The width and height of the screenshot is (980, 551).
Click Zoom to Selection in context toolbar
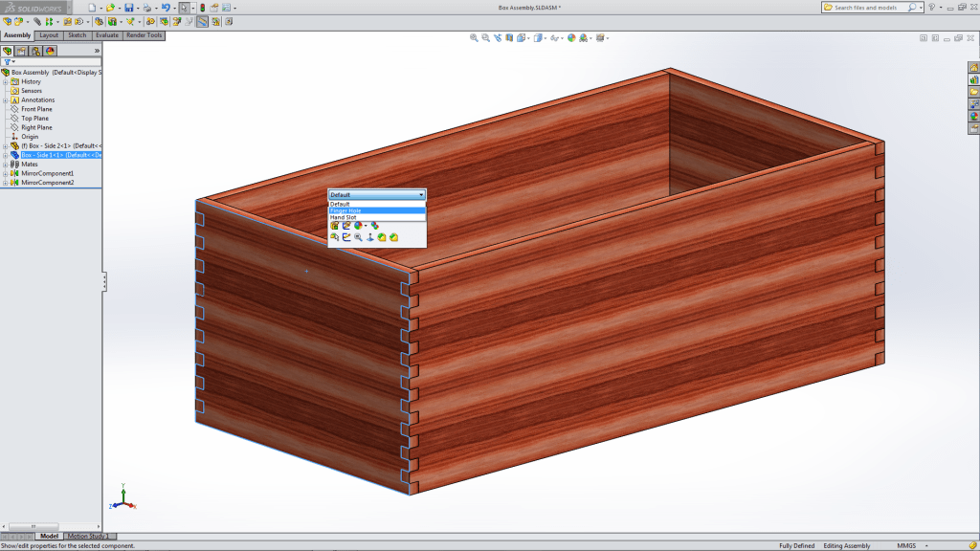358,237
